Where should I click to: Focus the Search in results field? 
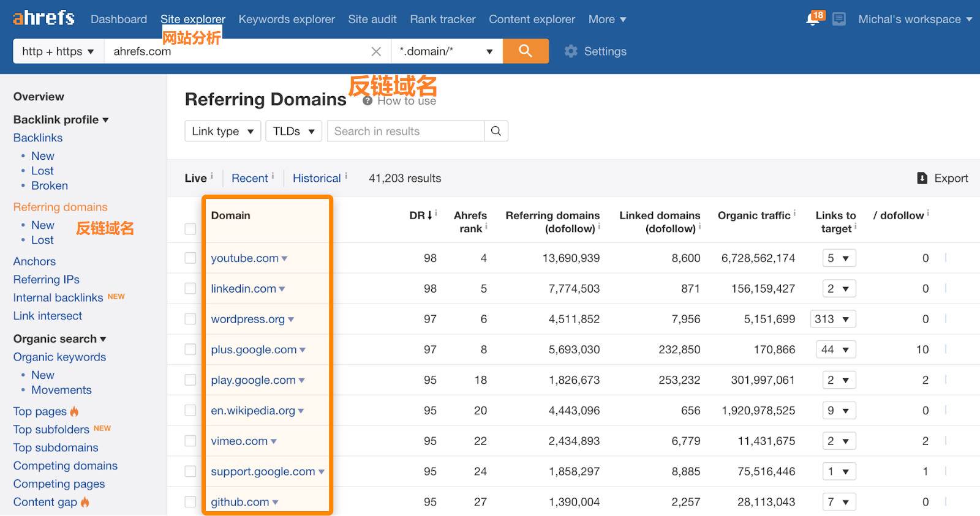coord(405,131)
